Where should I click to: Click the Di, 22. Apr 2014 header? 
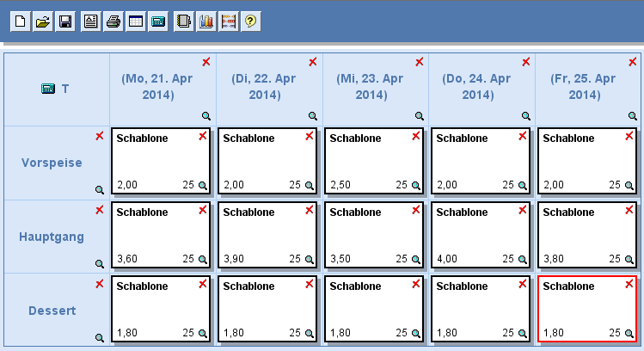tap(264, 87)
